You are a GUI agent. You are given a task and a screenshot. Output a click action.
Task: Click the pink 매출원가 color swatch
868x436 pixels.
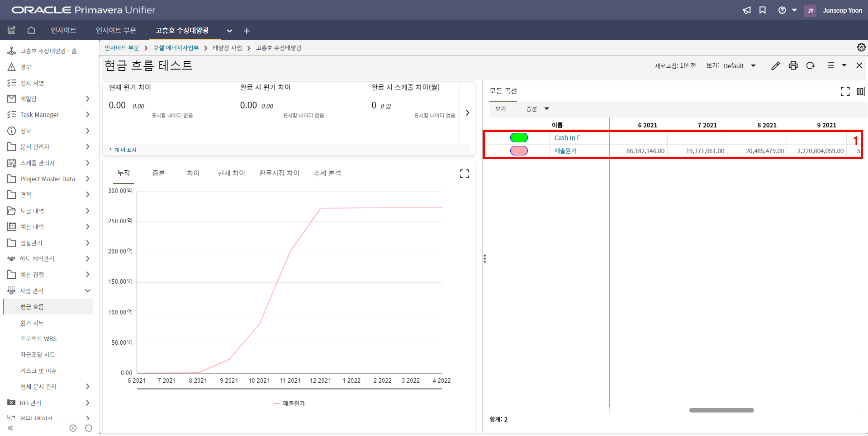519,151
